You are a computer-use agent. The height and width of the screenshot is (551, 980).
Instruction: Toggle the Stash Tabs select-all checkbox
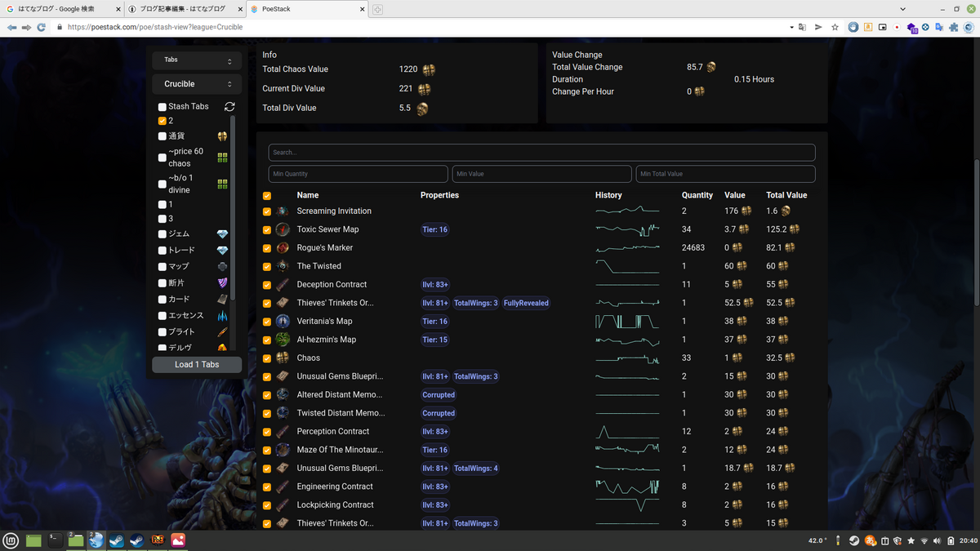(163, 107)
